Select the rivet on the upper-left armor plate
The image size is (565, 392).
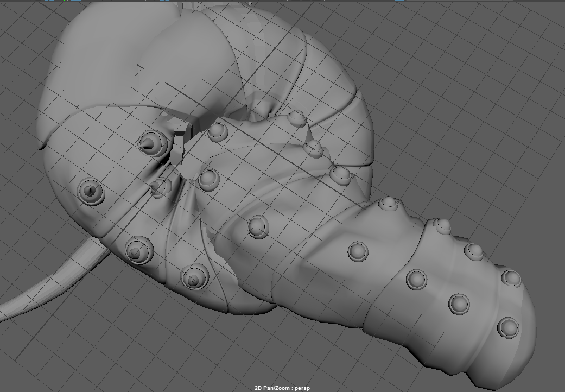tap(90, 191)
